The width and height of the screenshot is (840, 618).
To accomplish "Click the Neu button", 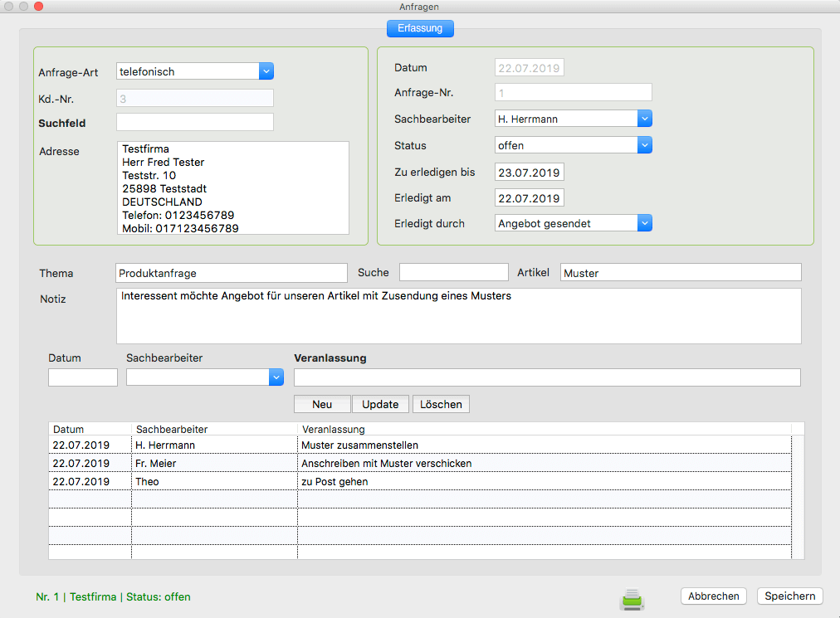I will [322, 404].
